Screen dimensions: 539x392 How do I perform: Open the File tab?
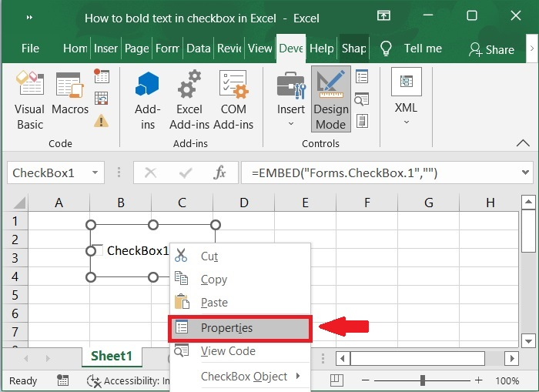point(30,48)
